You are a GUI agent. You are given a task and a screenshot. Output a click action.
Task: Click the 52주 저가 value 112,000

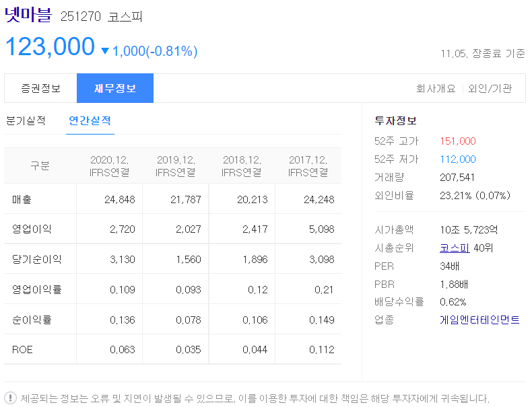click(458, 159)
